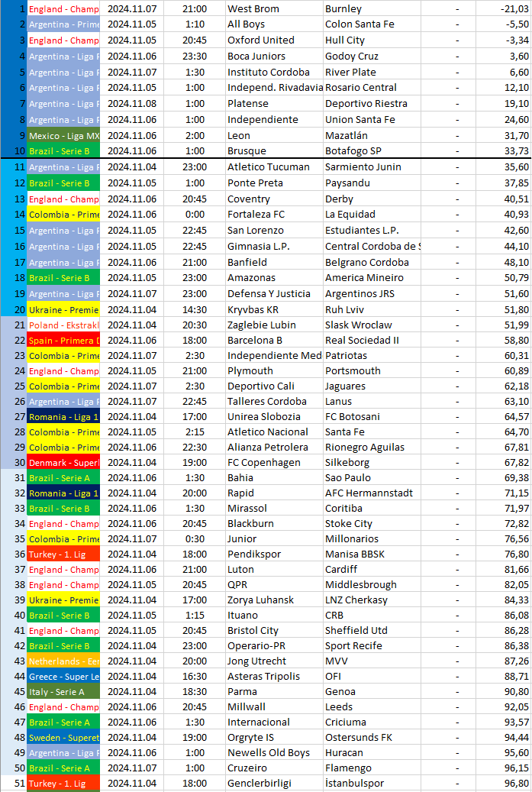Select the Barcelona B cell

274,340
